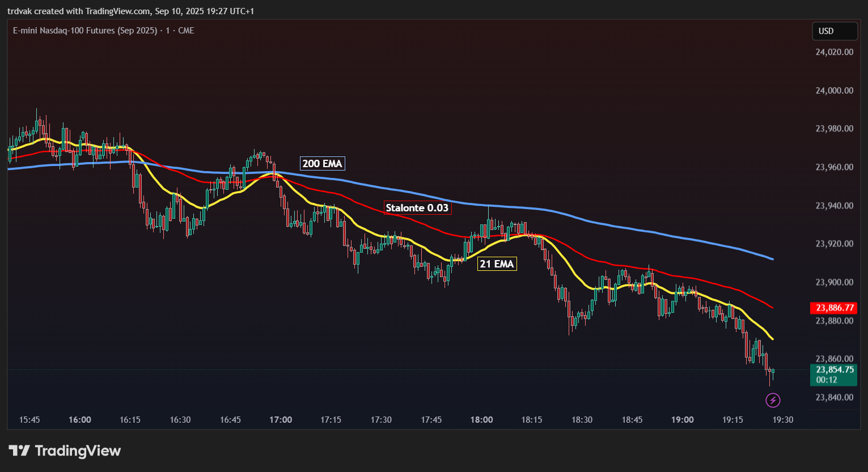Click the red 23,886.77 price tag

click(833, 308)
